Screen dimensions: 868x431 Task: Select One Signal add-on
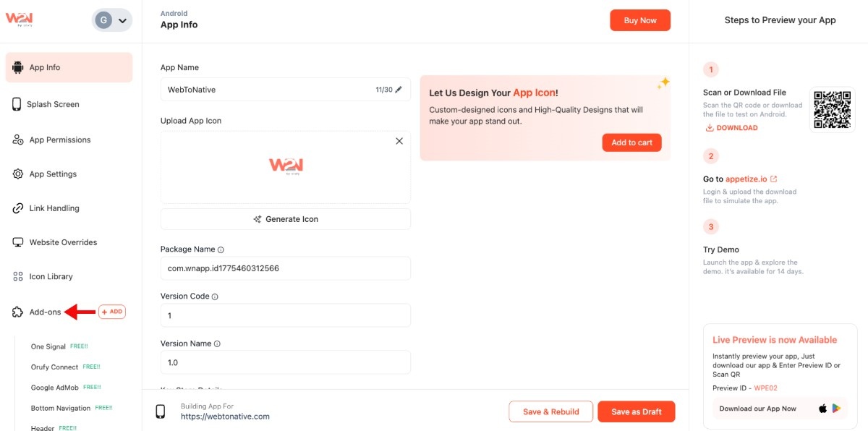(x=48, y=347)
